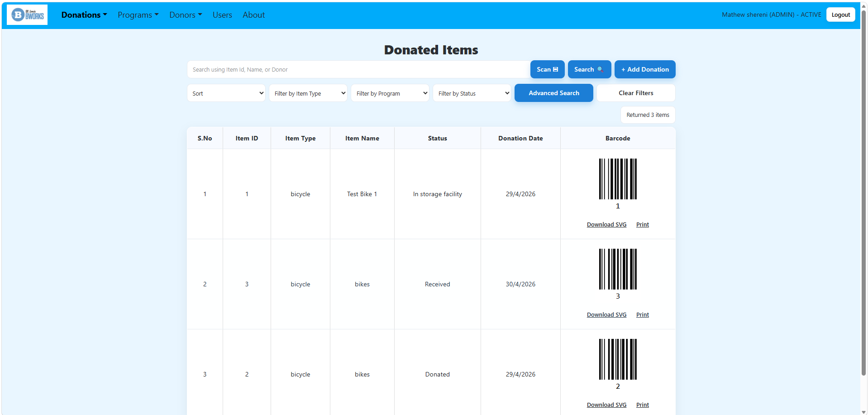Click the Donation Date column header

click(520, 138)
